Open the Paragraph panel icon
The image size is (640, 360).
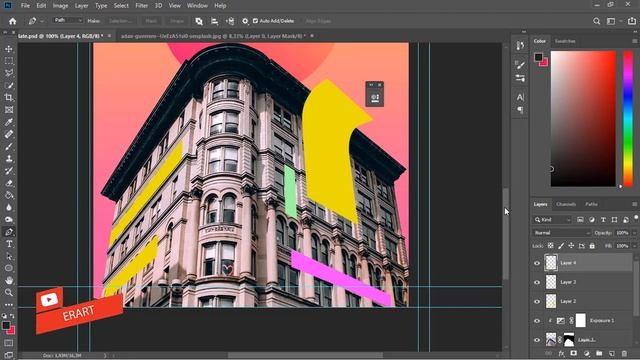(x=520, y=110)
